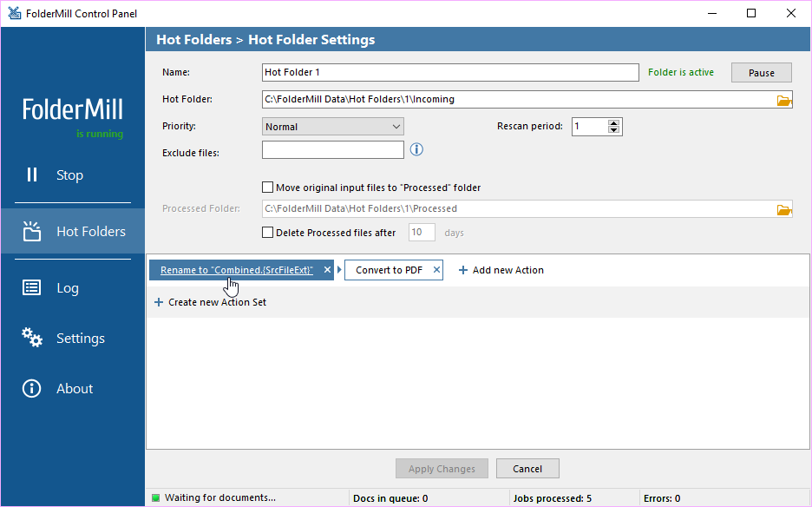Screen dimensions: 812x507
Task: Click the Stop pause icon in sidebar
Action: click(32, 174)
